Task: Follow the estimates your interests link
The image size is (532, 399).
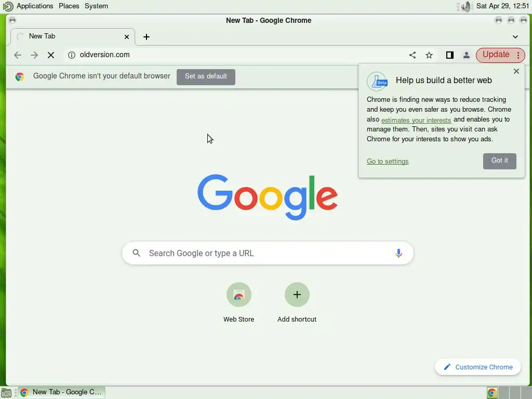Action: (416, 120)
